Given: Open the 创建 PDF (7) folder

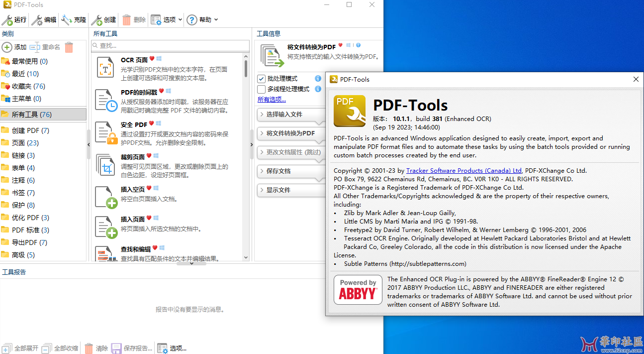Looking at the screenshot, I should coord(43,130).
